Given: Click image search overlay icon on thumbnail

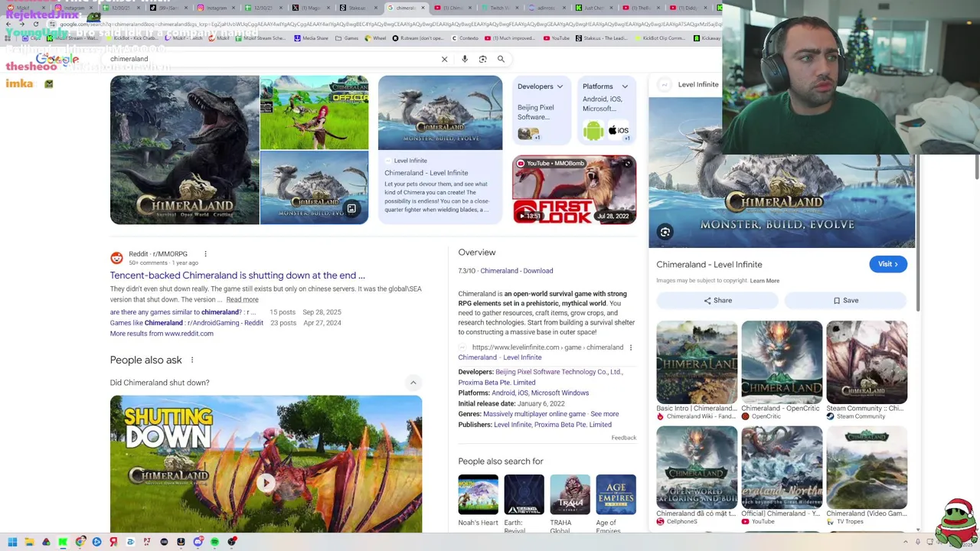Looking at the screenshot, I should (x=351, y=208).
